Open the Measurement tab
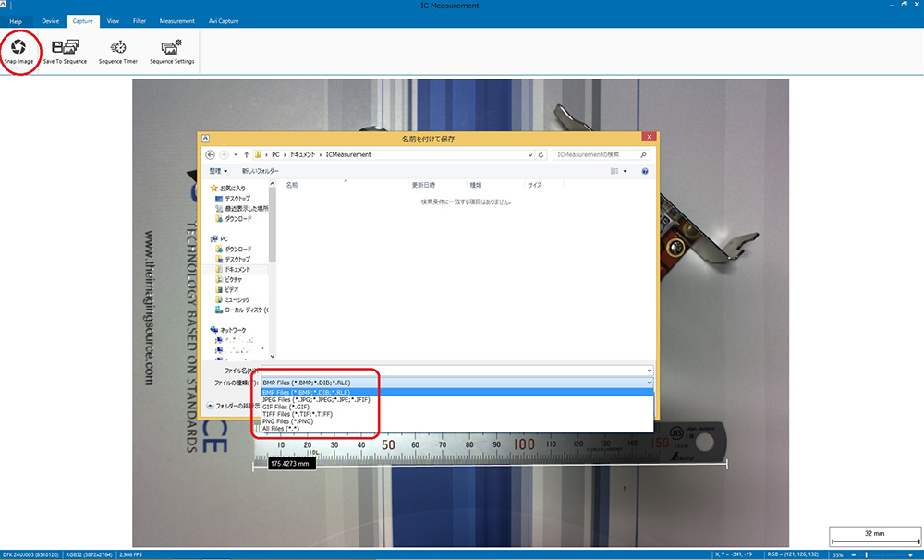 pos(176,21)
